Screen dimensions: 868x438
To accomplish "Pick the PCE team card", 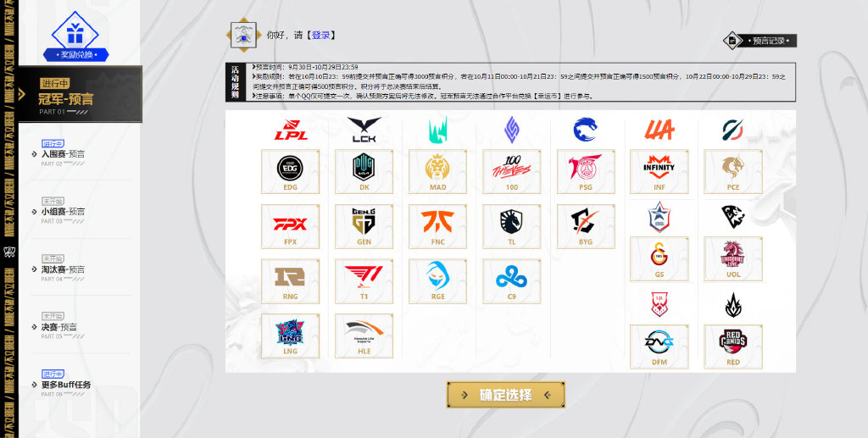I will [733, 171].
